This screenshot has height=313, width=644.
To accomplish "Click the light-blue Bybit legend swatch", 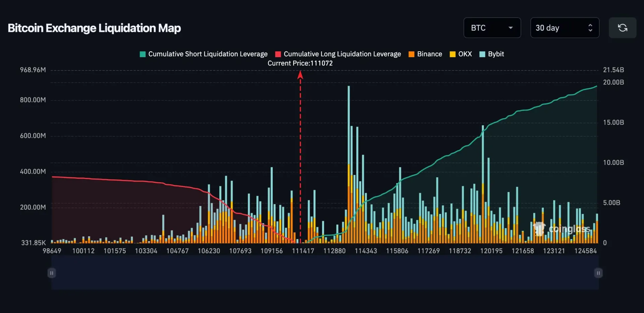I will click(482, 54).
